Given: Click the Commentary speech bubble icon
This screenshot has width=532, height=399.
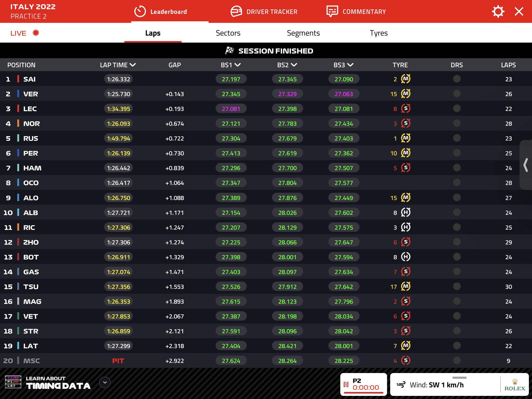Looking at the screenshot, I should [x=332, y=12].
